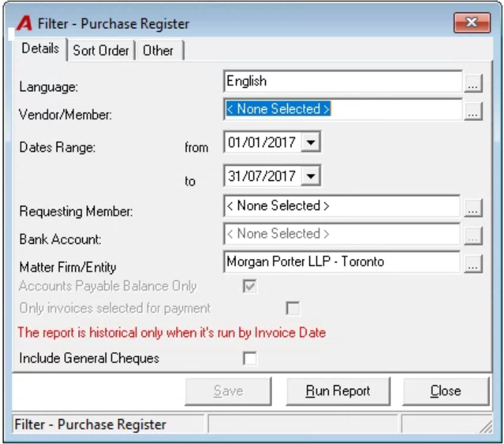Click the Run Report button
504x444 pixels.
[338, 391]
